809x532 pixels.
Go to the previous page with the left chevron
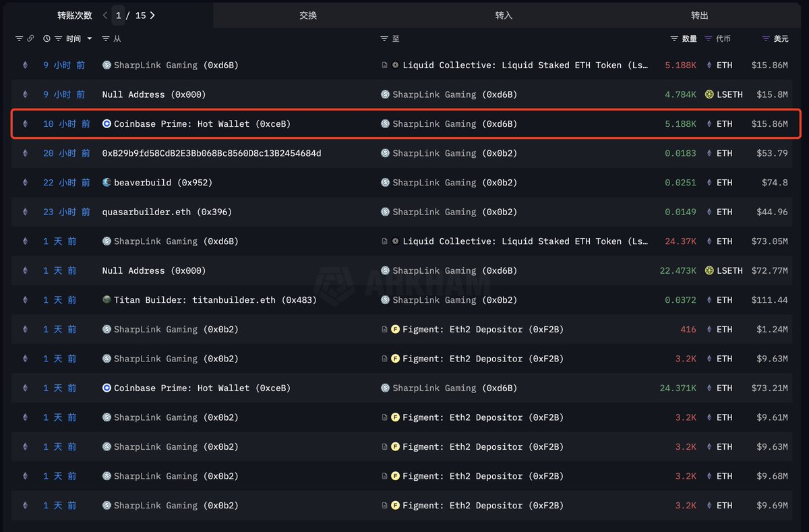pos(105,15)
